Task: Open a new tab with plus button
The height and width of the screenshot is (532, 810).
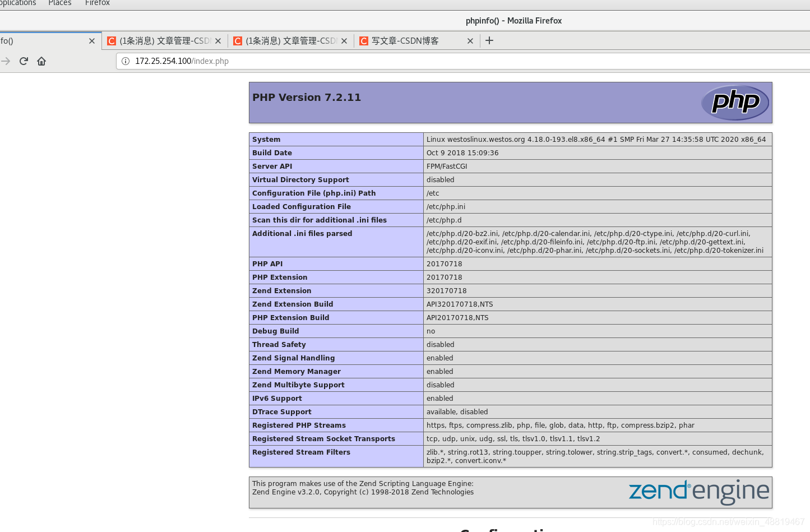Action: coord(489,40)
